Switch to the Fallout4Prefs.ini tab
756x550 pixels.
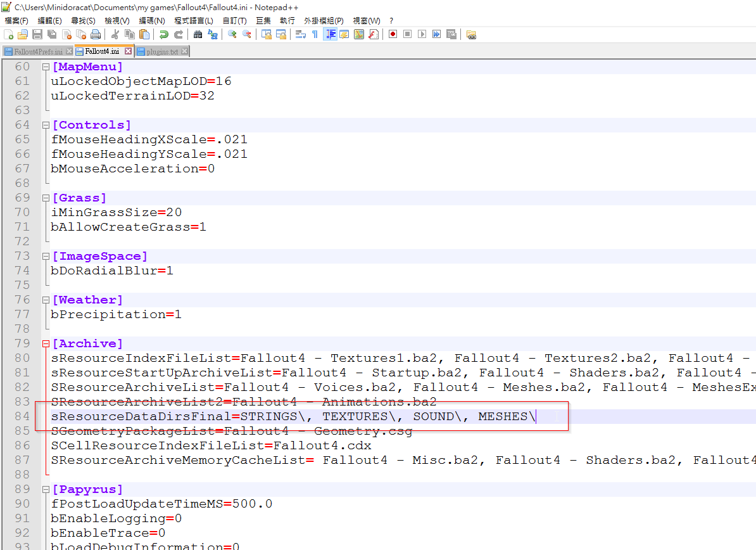pos(38,51)
